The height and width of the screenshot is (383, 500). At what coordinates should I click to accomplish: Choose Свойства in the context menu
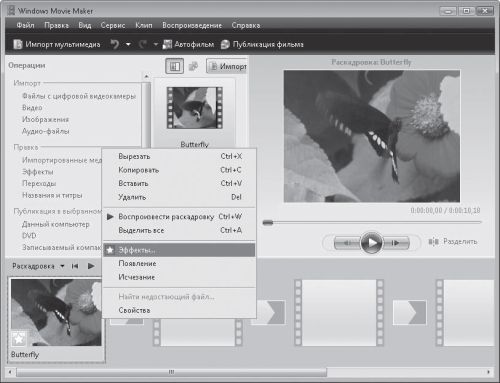point(179,310)
